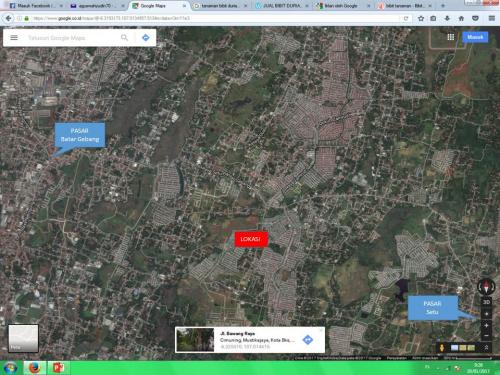The image size is (500, 375).
Task: Open the Firefox downloads arrow
Action: pos(447,18)
